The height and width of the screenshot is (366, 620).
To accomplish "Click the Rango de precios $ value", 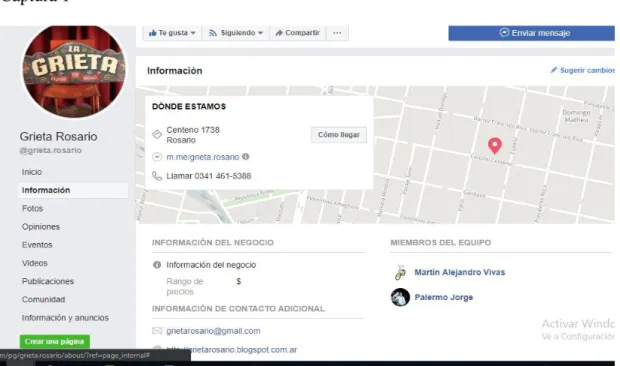I will [238, 281].
